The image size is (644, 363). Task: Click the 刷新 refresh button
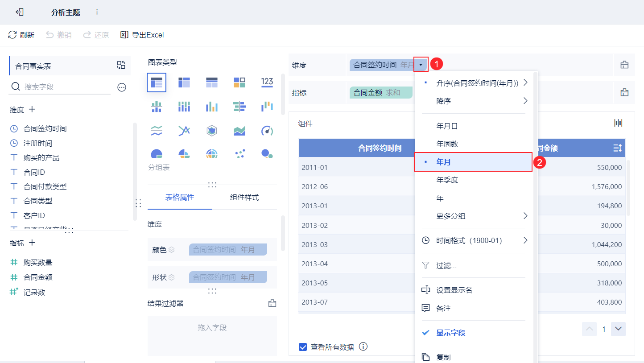[x=21, y=35]
